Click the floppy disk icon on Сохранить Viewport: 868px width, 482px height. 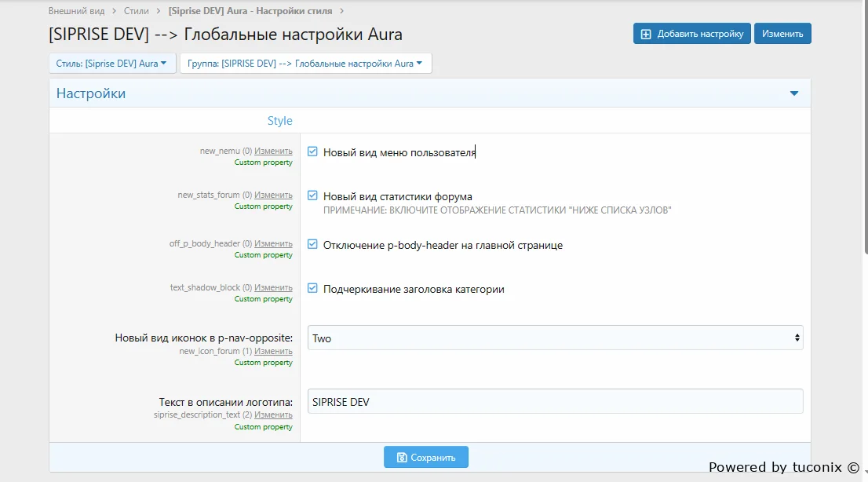tap(402, 458)
